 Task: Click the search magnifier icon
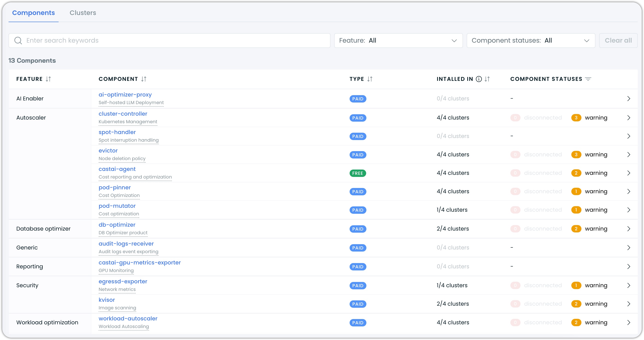18,41
